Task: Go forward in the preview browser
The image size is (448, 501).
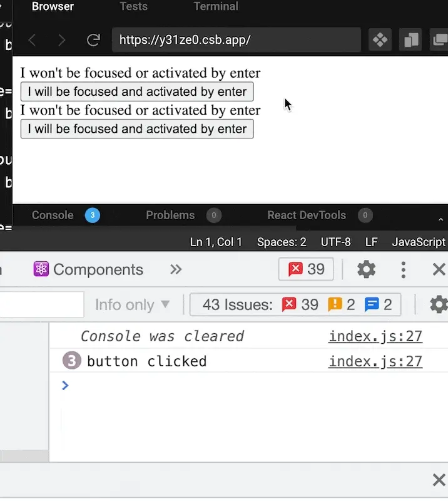Action: (62, 40)
